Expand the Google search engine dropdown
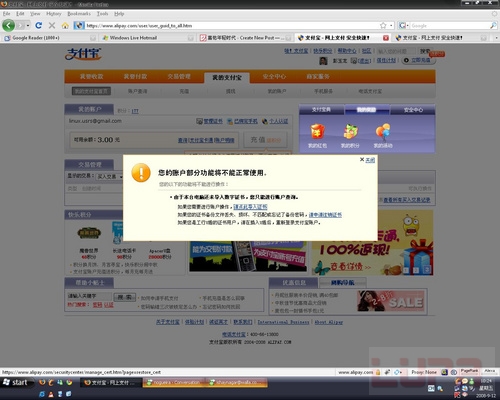 coord(404,26)
